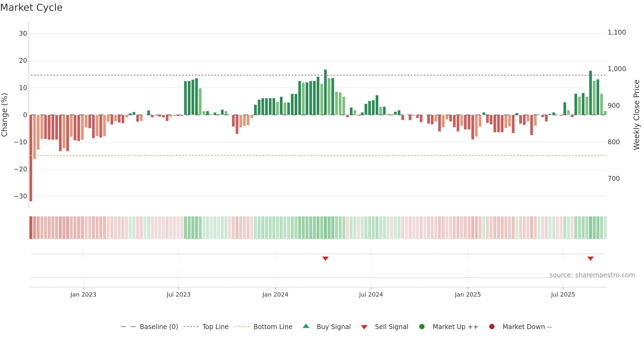This screenshot has height=362, width=644.
Task: Click the Jan 2024 axis label
Action: click(275, 295)
